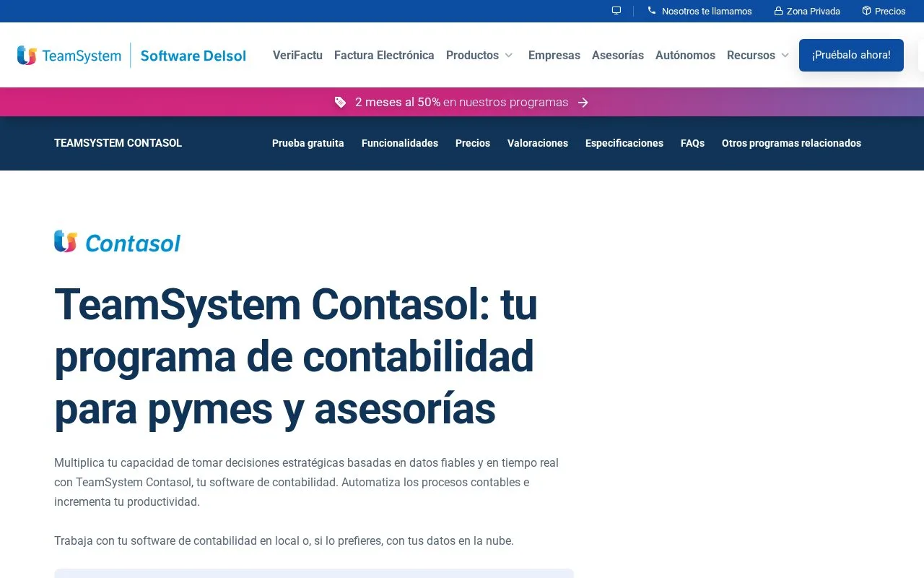
Task: Click the Contasol product logo
Action: point(118,242)
